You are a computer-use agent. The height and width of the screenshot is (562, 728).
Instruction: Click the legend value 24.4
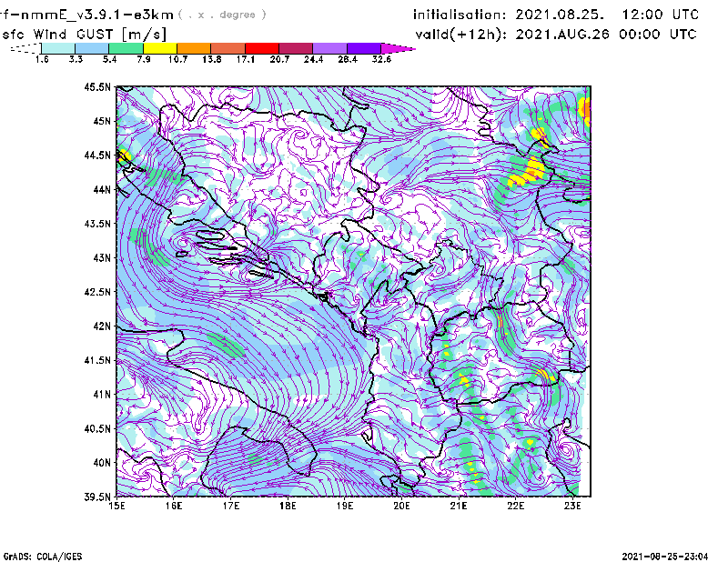click(313, 59)
